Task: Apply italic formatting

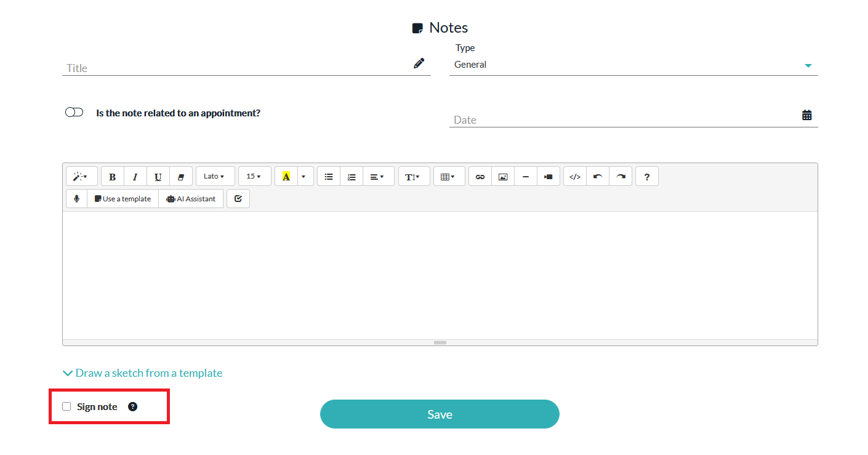Action: (135, 177)
